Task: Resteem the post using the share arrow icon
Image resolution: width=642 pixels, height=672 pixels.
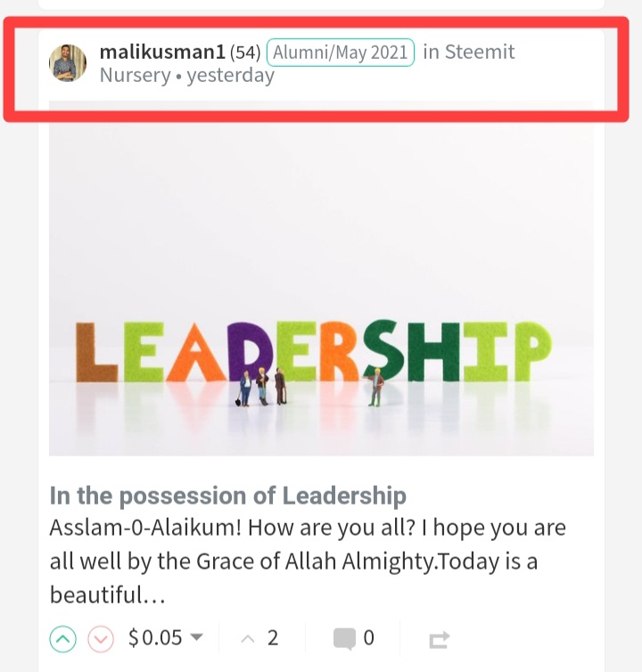Action: [440, 640]
